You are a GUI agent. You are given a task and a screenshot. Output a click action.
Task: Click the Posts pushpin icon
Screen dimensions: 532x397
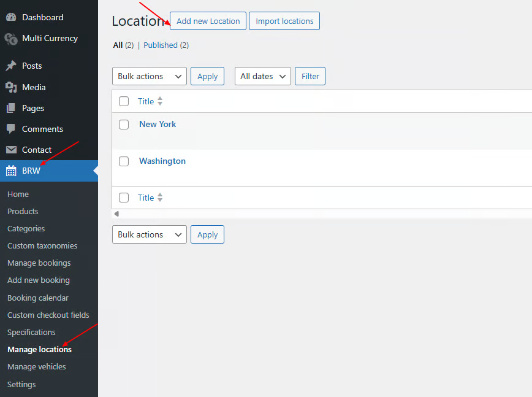tap(11, 66)
